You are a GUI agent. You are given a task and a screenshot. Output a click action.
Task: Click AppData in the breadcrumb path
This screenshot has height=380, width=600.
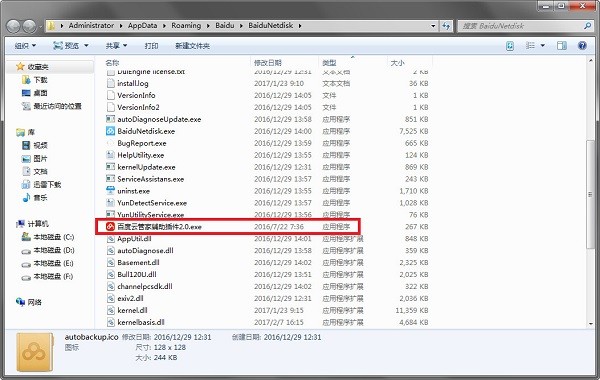point(142,26)
